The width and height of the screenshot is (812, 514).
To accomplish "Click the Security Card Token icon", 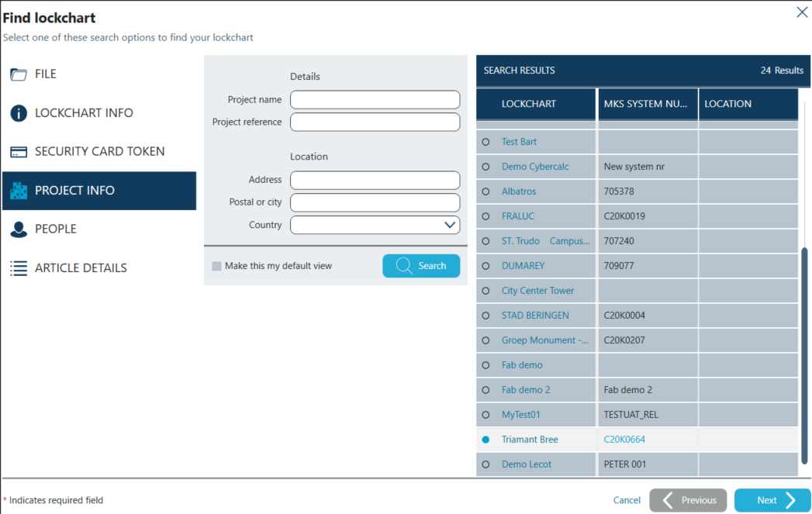I will 19,152.
